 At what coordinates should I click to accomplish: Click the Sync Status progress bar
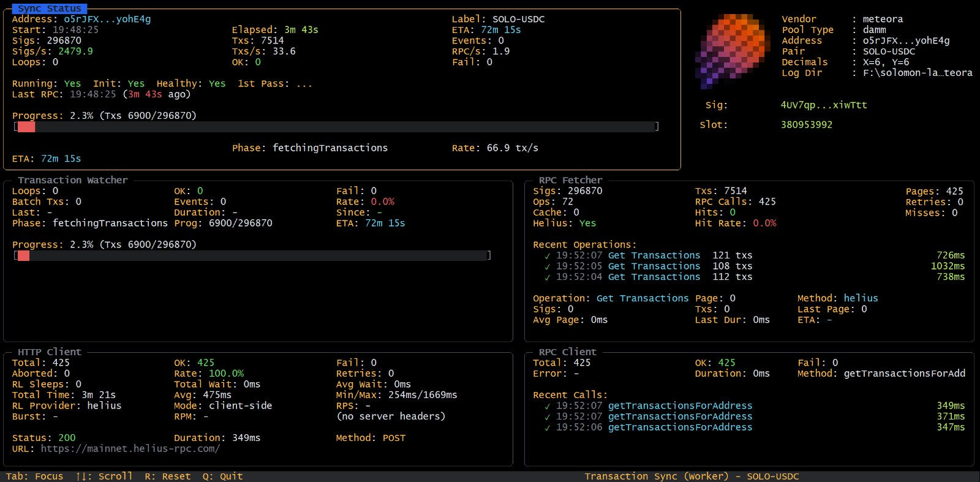336,127
